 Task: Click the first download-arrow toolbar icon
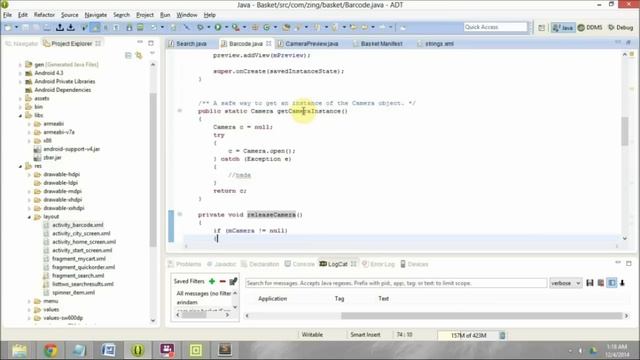point(60,27)
